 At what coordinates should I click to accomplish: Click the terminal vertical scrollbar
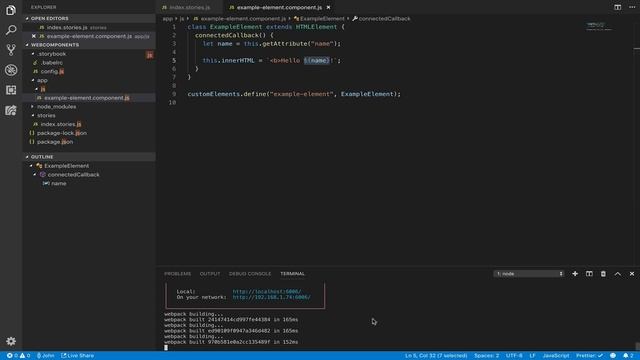point(637,346)
